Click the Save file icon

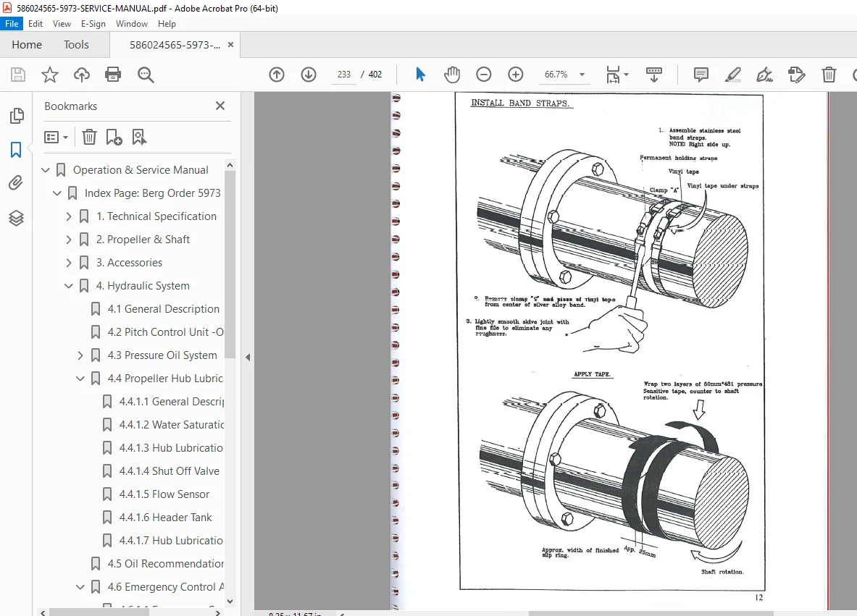tap(18, 75)
